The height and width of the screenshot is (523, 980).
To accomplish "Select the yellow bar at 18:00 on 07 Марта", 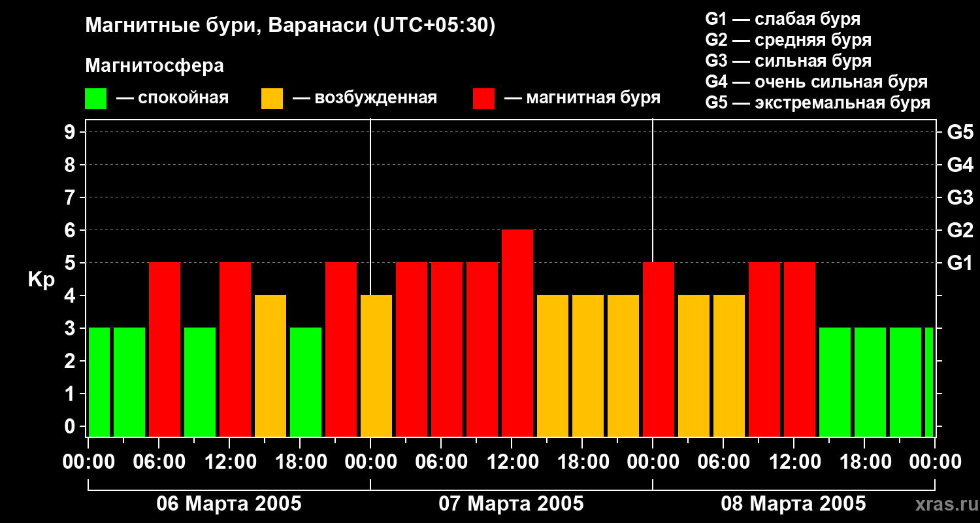I will 588,366.
